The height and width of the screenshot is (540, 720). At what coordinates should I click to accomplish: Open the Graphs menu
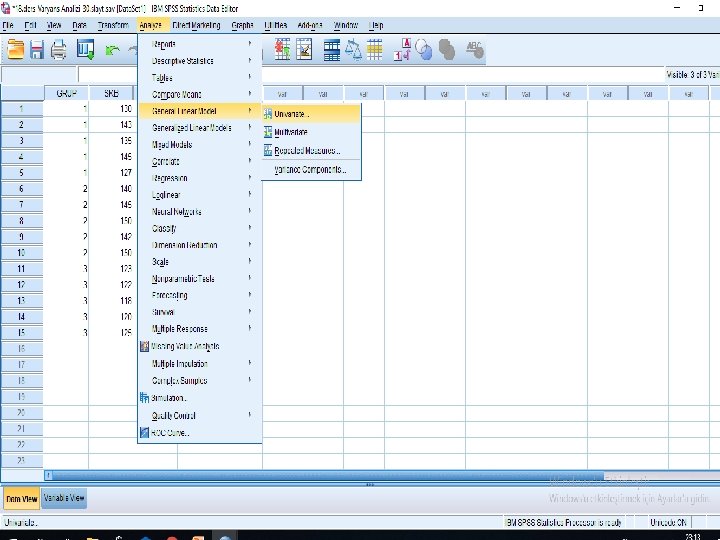242,25
